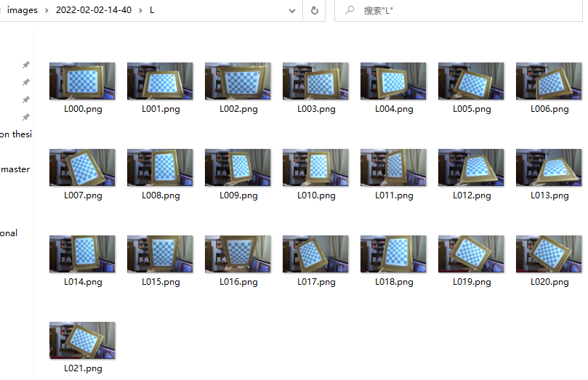Select L003.png thumbnail
Image resolution: width=588 pixels, height=380 pixels.
pos(315,81)
